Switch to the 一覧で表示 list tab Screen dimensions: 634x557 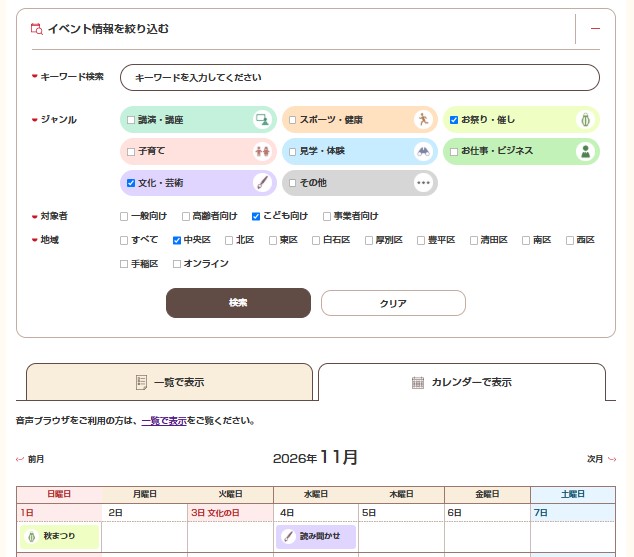point(169,382)
